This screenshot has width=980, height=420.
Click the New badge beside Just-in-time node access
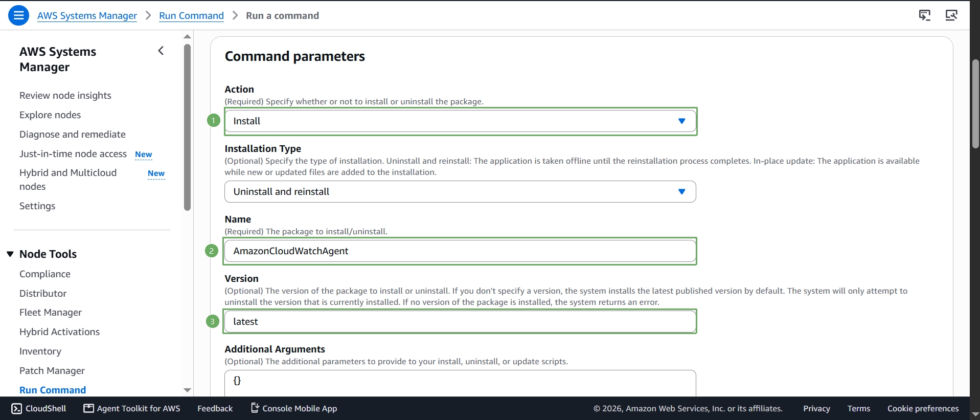[144, 154]
